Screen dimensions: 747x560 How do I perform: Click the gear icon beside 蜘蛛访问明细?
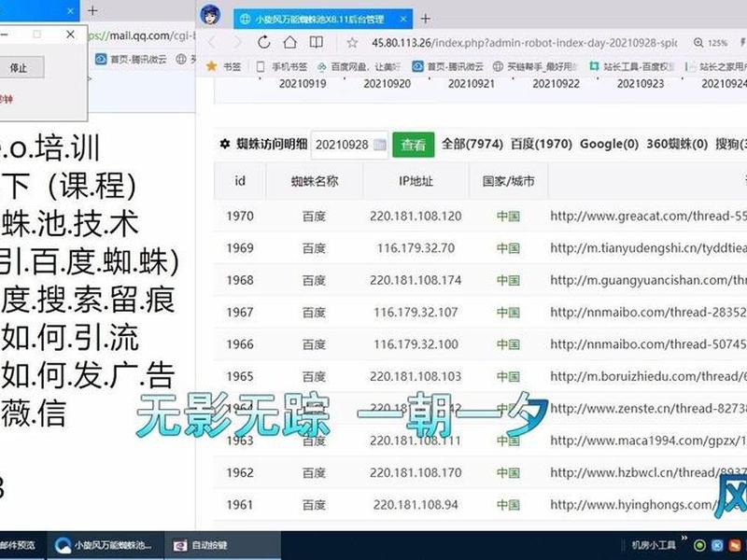click(x=225, y=144)
